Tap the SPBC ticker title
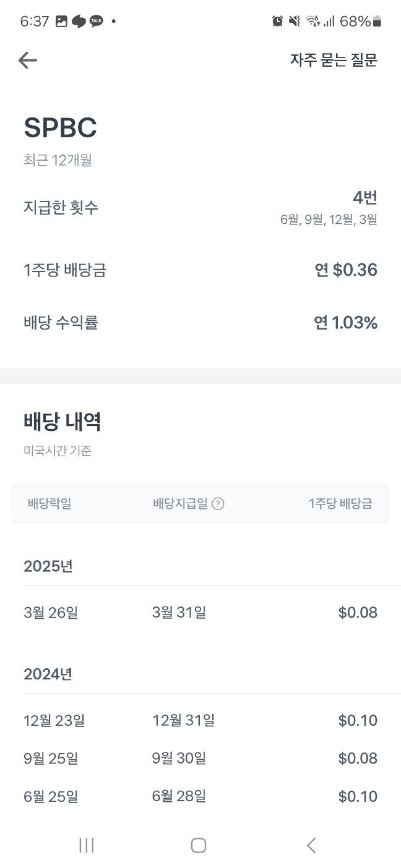 [61, 128]
